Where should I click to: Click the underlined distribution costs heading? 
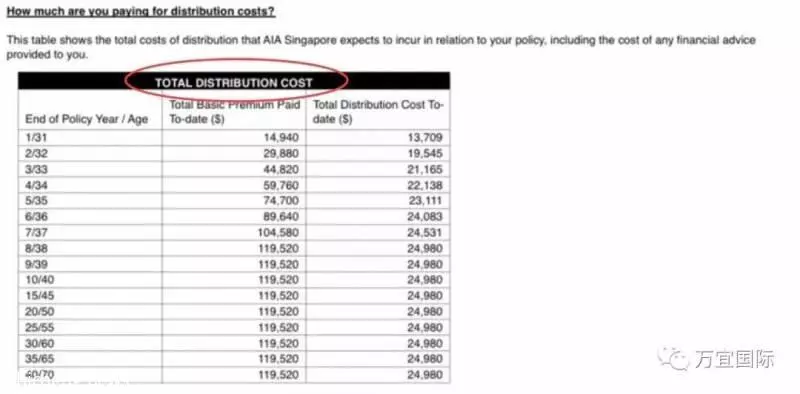(x=141, y=11)
